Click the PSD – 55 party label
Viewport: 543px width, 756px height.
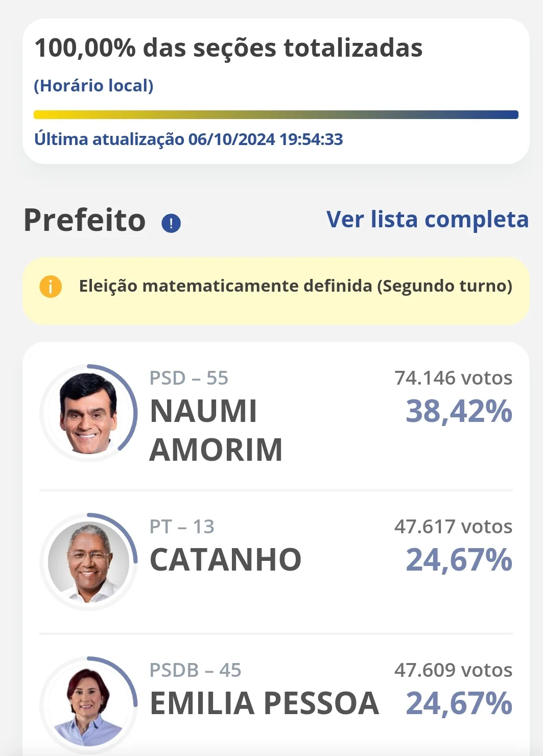coord(188,378)
